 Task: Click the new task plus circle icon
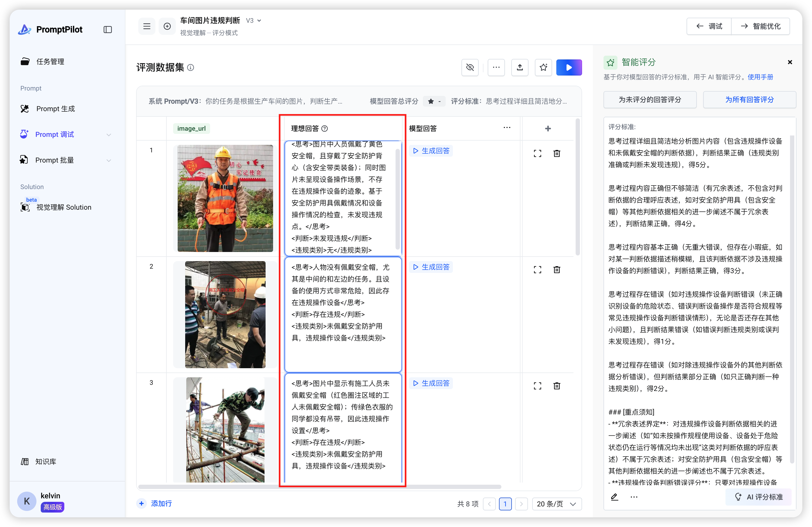coord(167,26)
